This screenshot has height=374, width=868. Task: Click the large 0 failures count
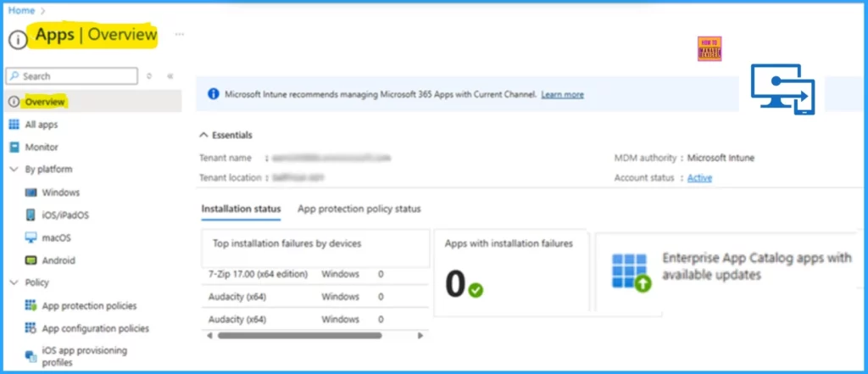point(455,285)
